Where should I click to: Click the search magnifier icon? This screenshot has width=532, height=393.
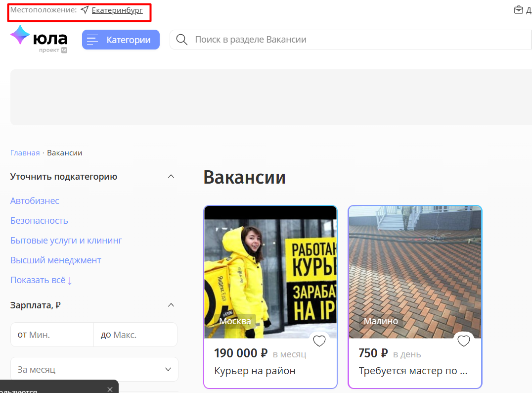[182, 40]
